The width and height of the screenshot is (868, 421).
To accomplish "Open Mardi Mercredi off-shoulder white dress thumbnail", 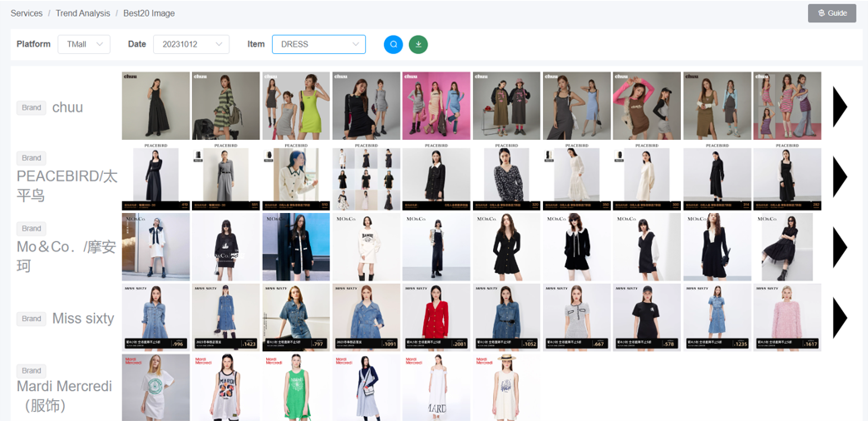I will [x=436, y=387].
